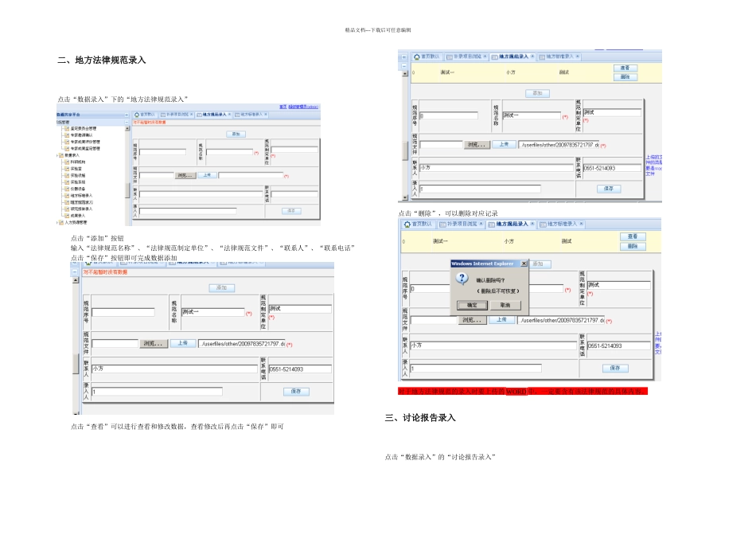Click 查看 in the screenshot above the 点击“删除” caption
This screenshot has width=756, height=535.
[625, 68]
